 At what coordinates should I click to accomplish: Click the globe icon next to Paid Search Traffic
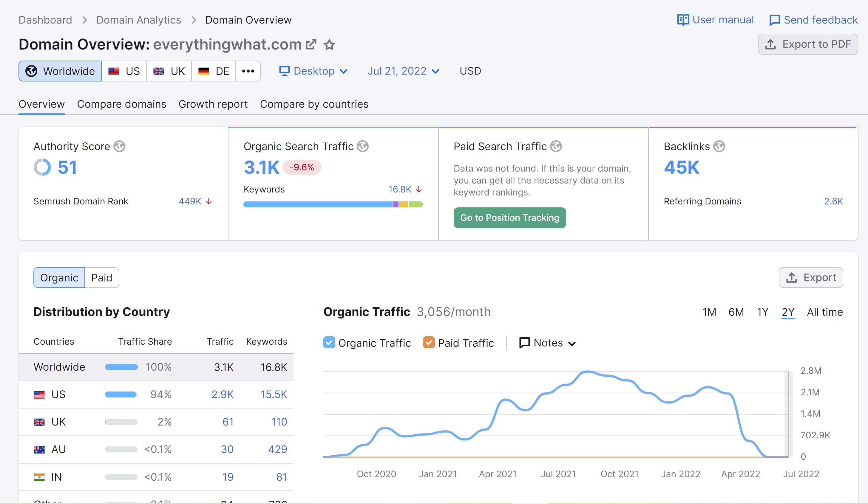[556, 147]
